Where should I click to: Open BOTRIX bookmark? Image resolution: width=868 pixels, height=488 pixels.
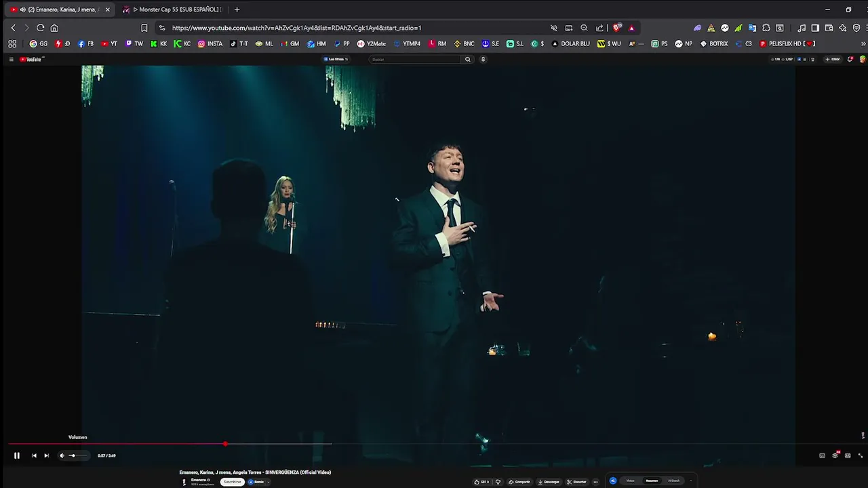tap(714, 44)
